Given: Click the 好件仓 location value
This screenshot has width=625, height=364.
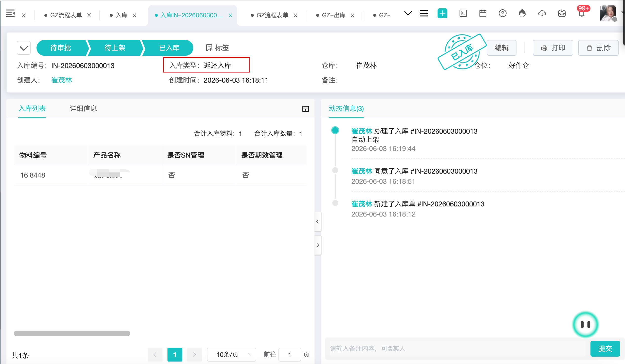Looking at the screenshot, I should 519,65.
